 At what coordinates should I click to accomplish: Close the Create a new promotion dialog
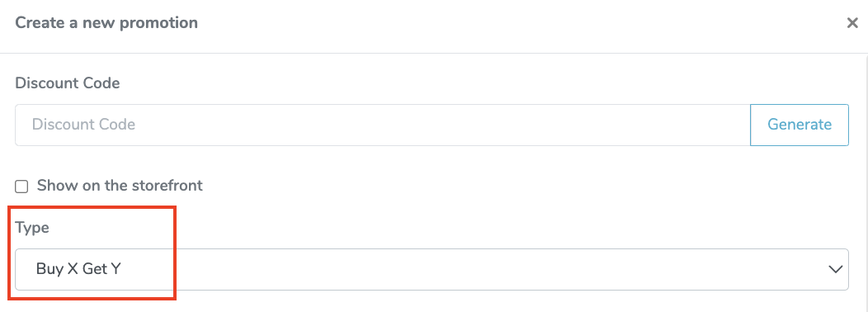[x=852, y=23]
